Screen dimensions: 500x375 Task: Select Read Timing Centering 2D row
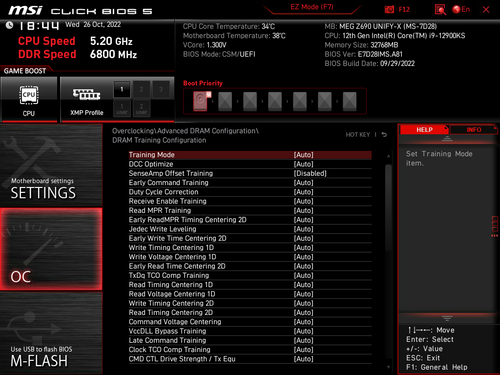tap(250, 313)
